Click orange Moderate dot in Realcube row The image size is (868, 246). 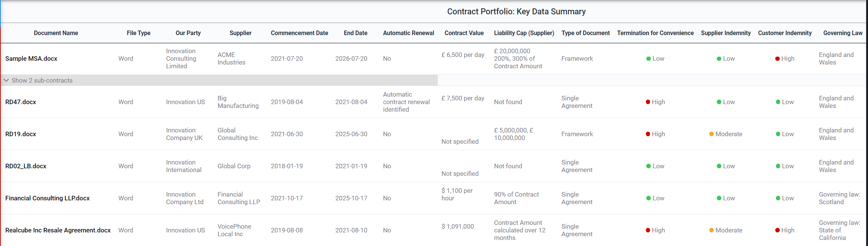point(712,231)
